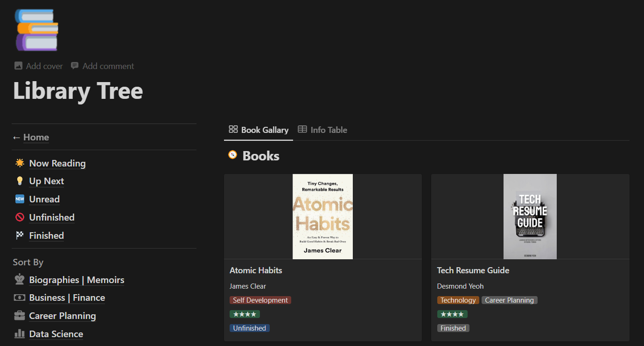Click the Technology tag
This screenshot has height=346, width=644.
click(458, 300)
